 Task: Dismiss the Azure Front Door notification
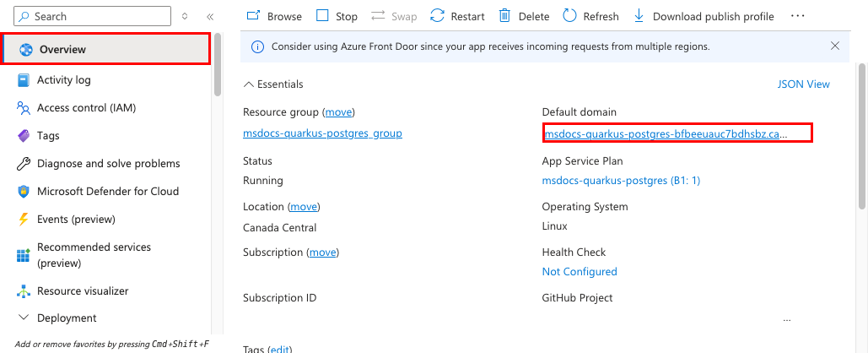pyautogui.click(x=835, y=46)
